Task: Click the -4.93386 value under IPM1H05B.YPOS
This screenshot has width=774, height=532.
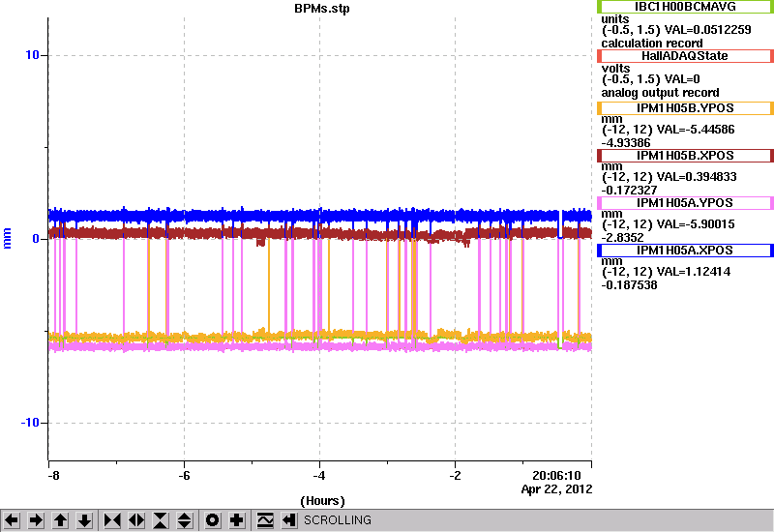Action: [626, 143]
